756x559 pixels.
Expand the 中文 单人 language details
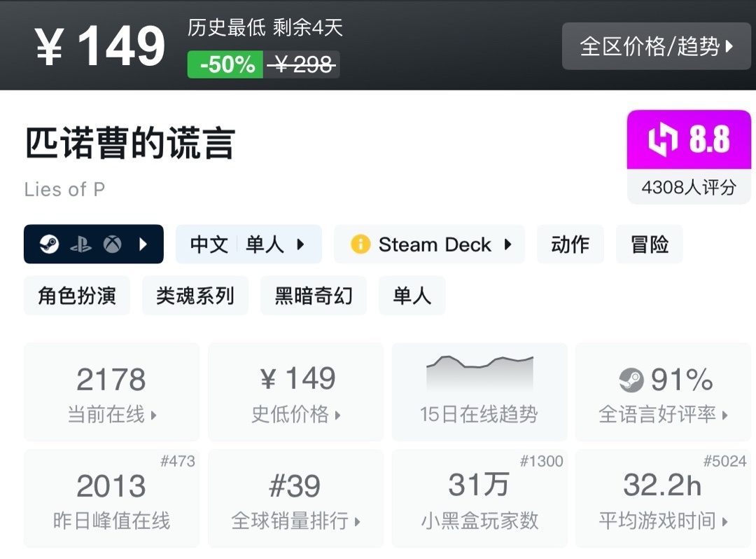248,244
